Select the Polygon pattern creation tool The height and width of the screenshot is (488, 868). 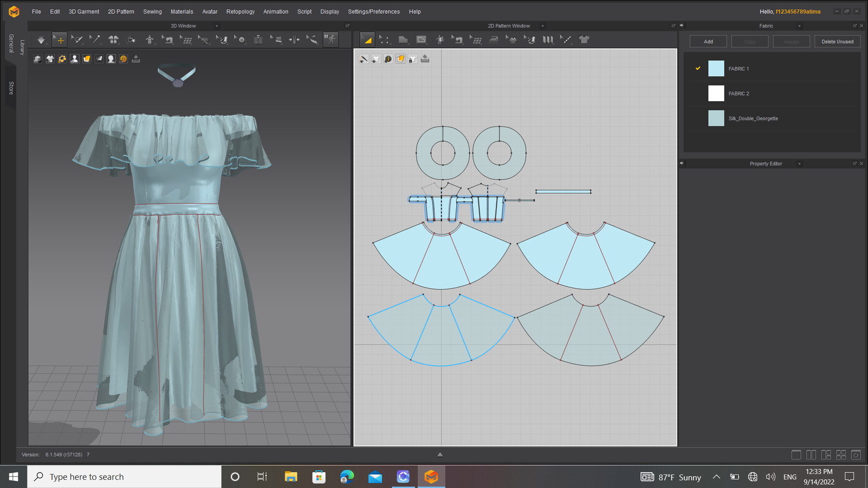click(x=403, y=40)
